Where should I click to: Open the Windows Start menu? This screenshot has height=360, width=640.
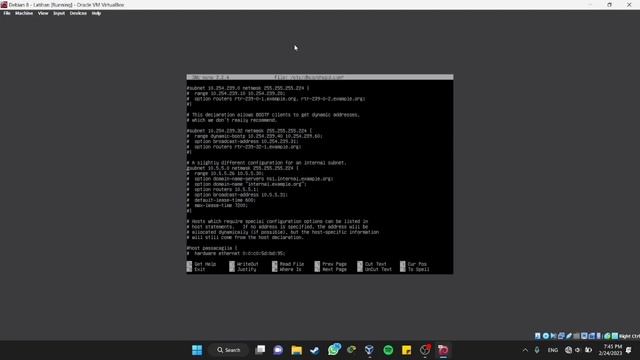point(197,350)
